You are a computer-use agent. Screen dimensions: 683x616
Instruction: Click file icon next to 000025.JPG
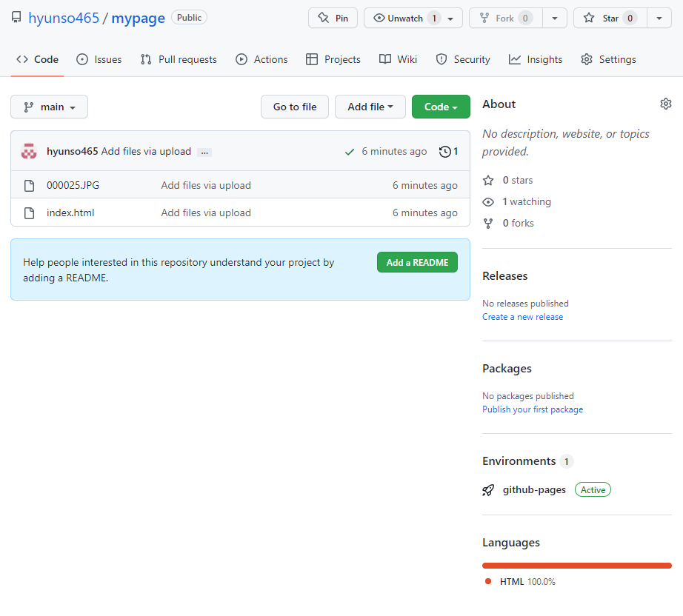click(29, 185)
